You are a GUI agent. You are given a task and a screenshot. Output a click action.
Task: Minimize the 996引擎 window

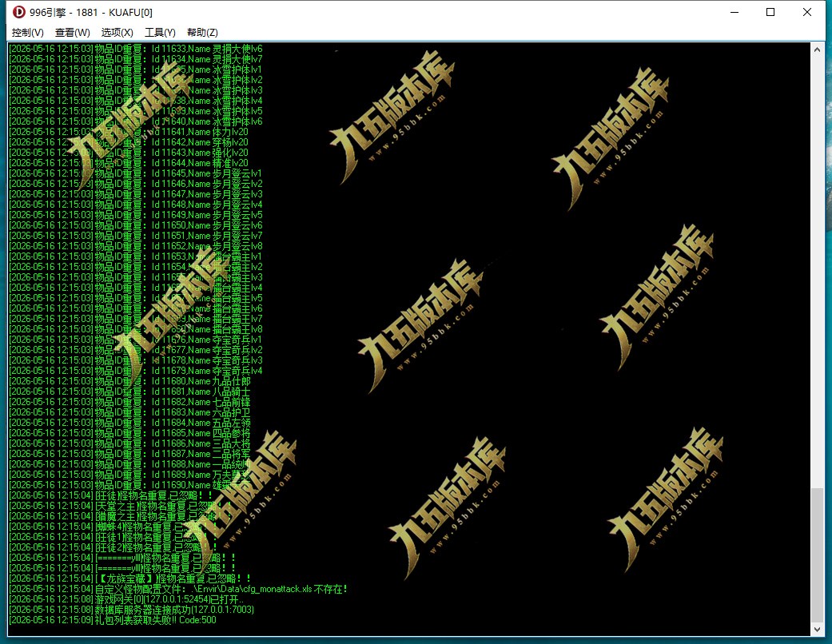(x=734, y=12)
